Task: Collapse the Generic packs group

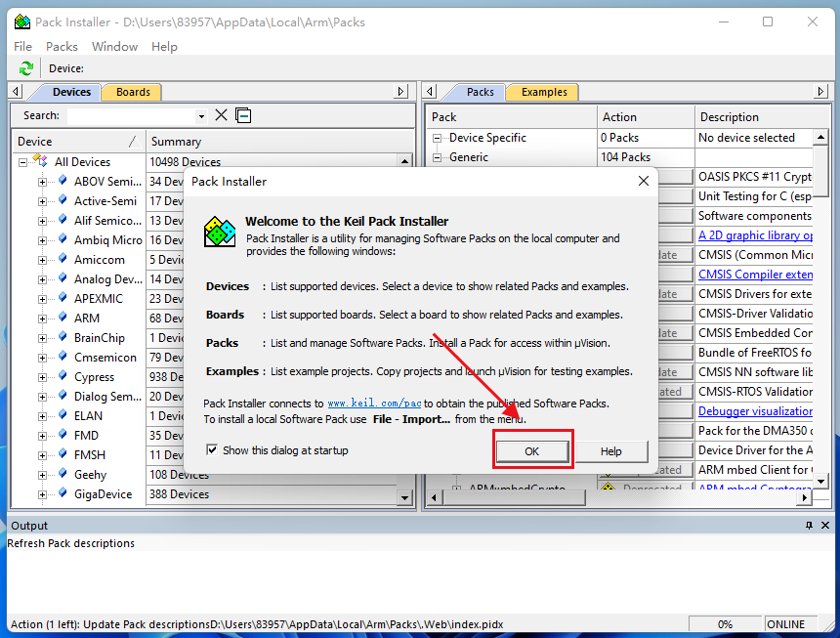Action: pos(438,157)
